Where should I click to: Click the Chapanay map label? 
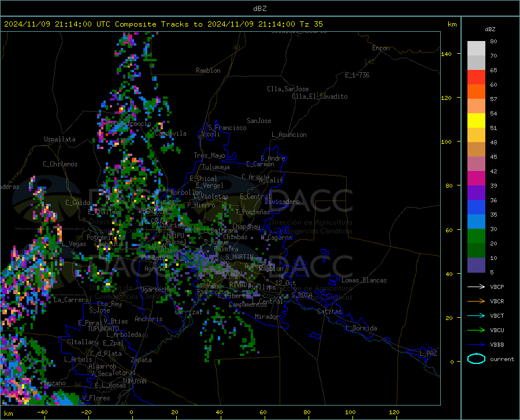[x=246, y=226]
